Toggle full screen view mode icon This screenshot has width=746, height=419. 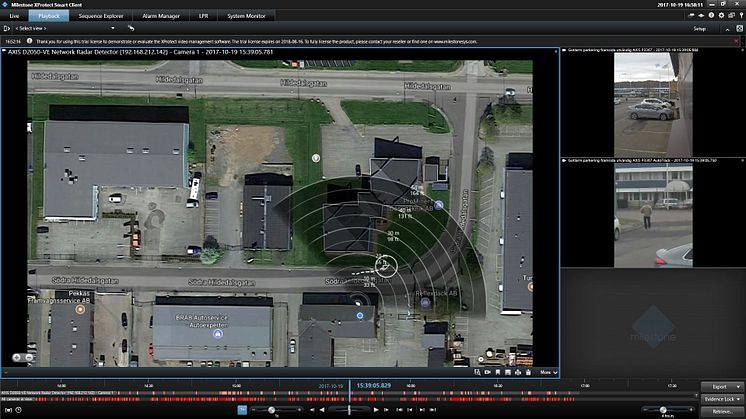tap(739, 29)
